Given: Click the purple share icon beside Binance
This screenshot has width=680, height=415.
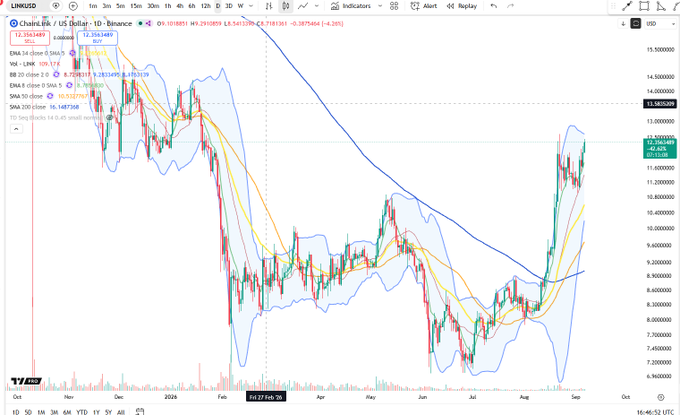Looking at the screenshot, I should click(148, 23).
